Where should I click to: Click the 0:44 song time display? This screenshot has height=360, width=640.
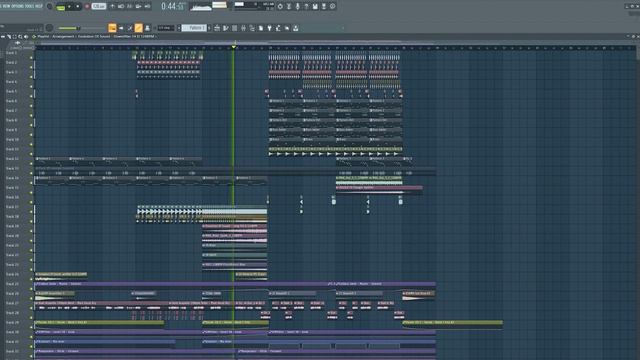click(173, 6)
